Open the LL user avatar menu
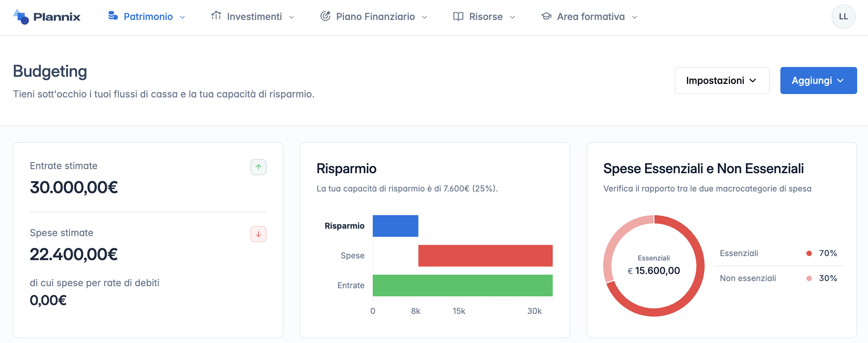The height and width of the screenshot is (343, 868). (x=843, y=17)
